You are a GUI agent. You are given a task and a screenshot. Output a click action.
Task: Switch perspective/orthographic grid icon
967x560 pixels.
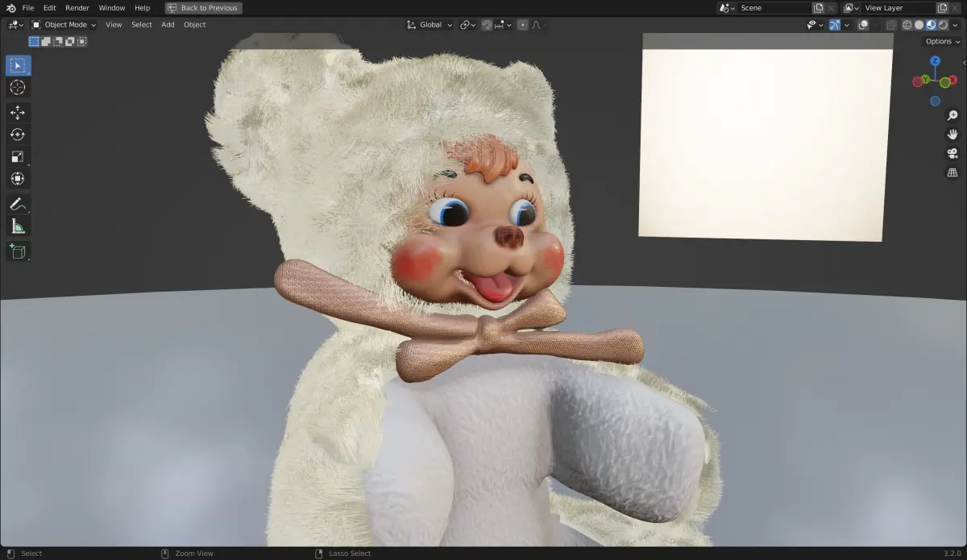point(952,172)
